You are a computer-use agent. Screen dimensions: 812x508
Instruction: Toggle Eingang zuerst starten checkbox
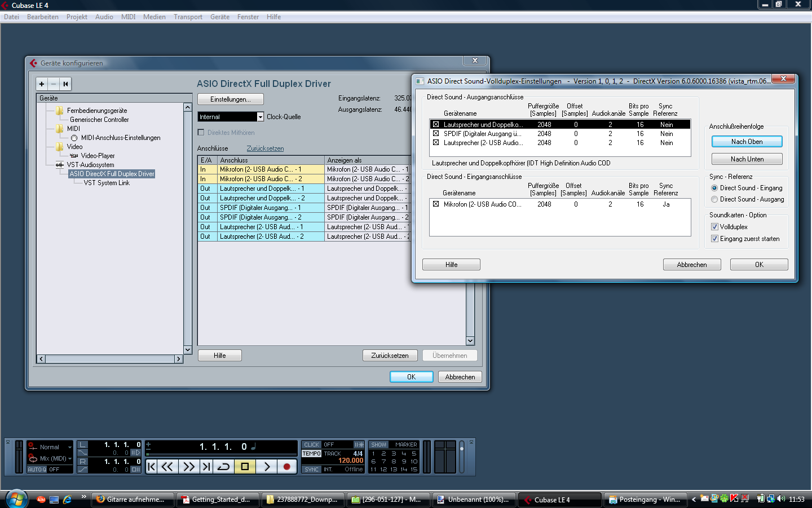(714, 239)
